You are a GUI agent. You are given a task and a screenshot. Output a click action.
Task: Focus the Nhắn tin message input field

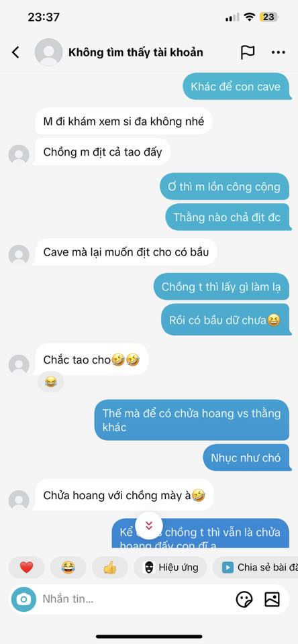(136, 599)
